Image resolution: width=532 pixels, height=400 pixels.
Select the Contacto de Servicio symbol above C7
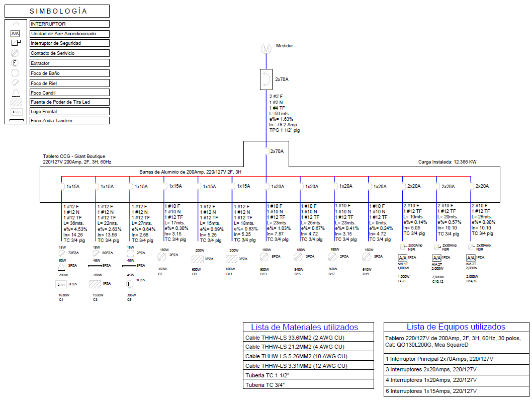(x=162, y=257)
